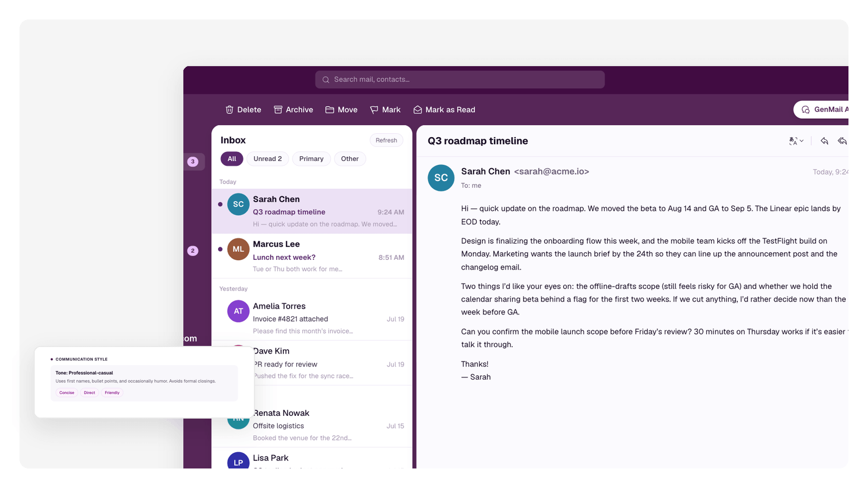The width and height of the screenshot is (868, 488).
Task: Click the Mark as Read envelope icon
Action: point(418,110)
